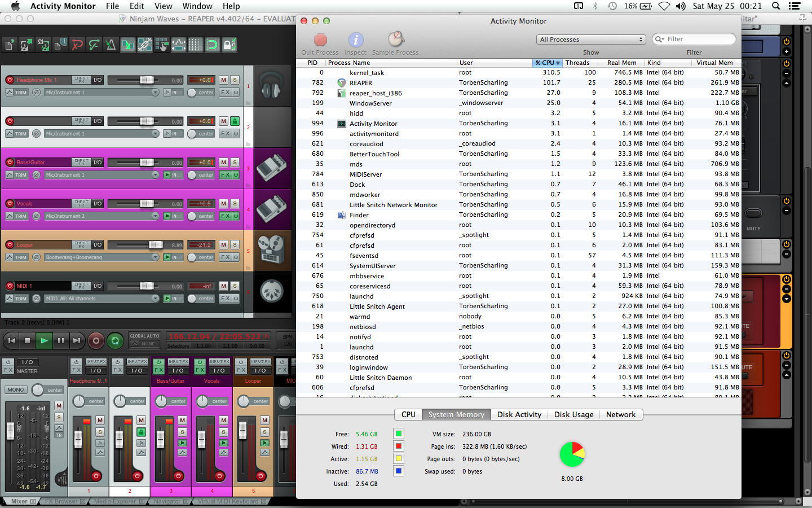The width and height of the screenshot is (812, 508).
Task: Toggle auto-crossfade icon in REAPER toolbar
Action: tap(128, 45)
